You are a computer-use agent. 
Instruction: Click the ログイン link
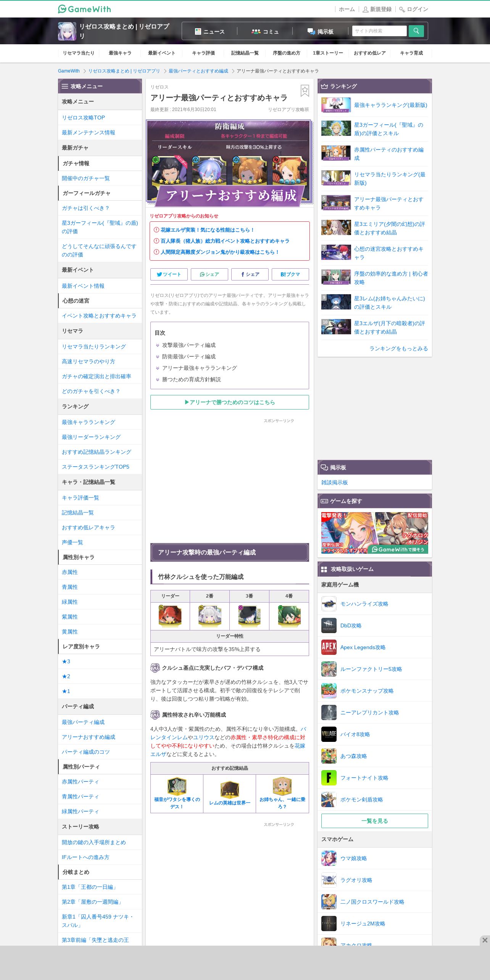pyautogui.click(x=414, y=9)
